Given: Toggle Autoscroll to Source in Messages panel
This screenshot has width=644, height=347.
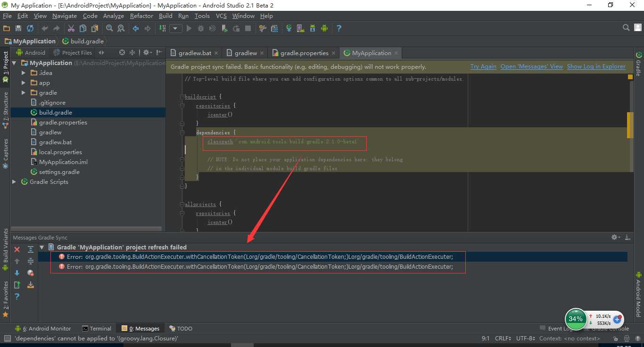Looking at the screenshot, I should click(x=31, y=285).
